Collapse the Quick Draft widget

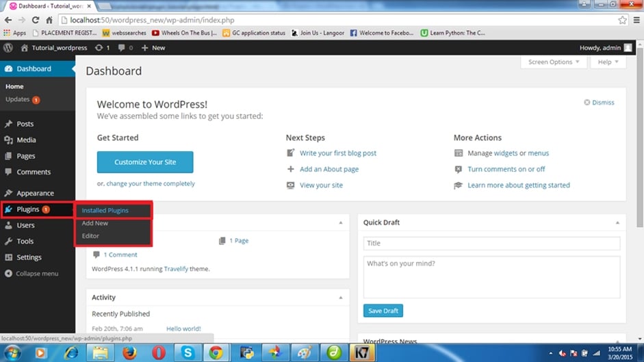tap(617, 222)
